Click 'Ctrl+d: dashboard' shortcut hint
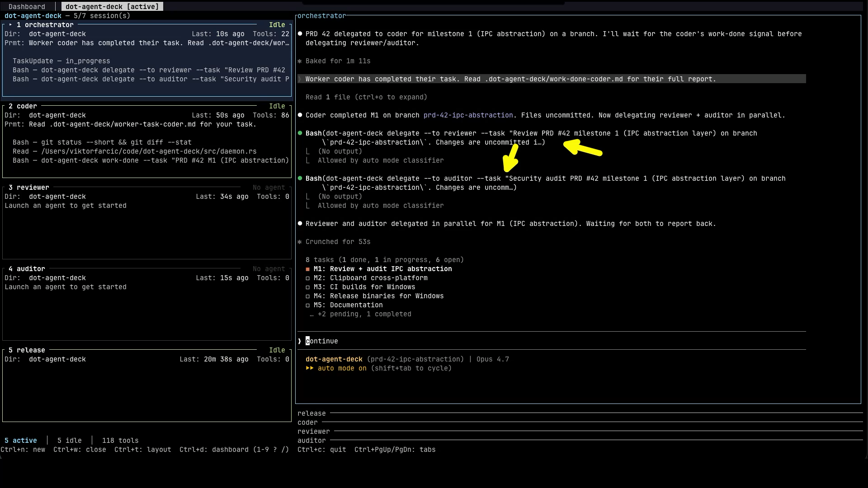This screenshot has height=488, width=868. tap(214, 450)
